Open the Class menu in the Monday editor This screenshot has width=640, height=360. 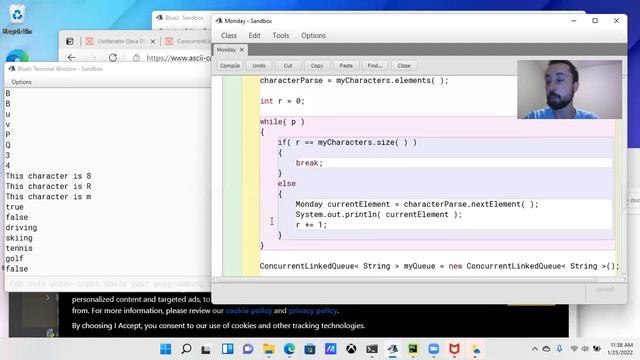(229, 36)
